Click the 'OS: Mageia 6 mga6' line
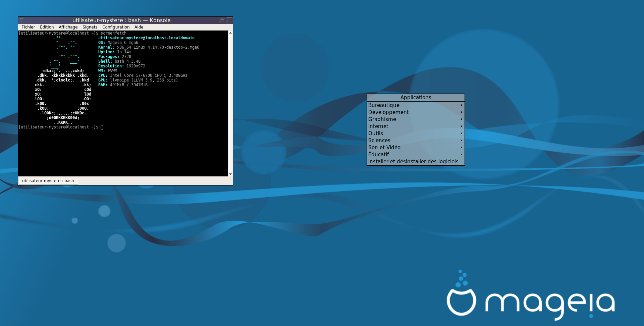 (118, 43)
